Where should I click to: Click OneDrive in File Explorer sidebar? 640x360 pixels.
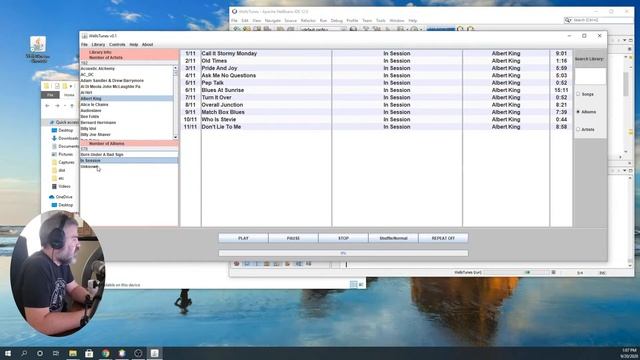(x=60, y=197)
